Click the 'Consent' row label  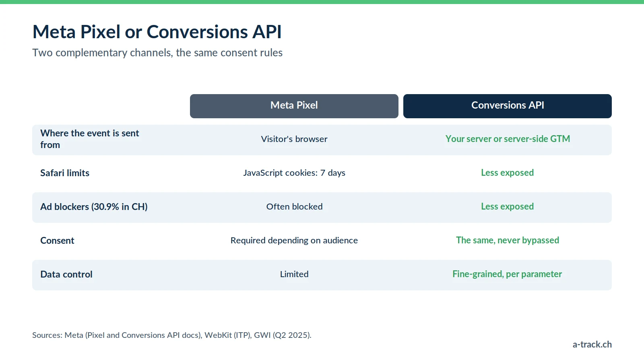57,241
